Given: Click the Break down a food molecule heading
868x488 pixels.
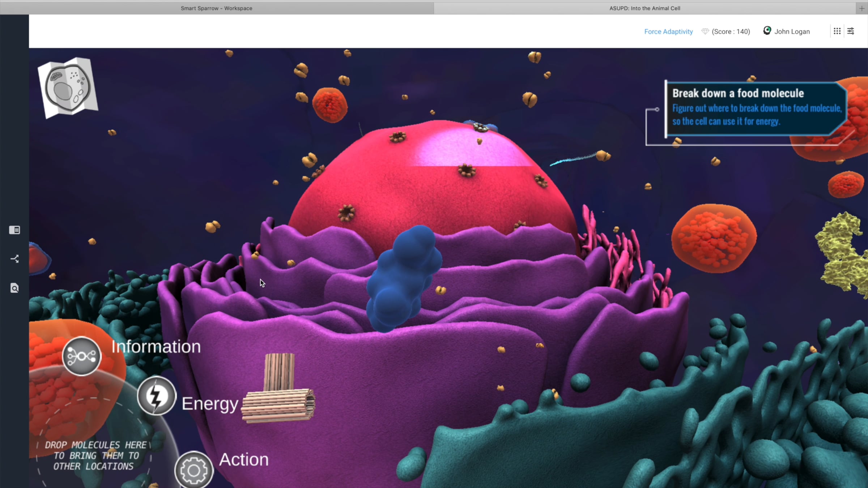Looking at the screenshot, I should point(738,93).
